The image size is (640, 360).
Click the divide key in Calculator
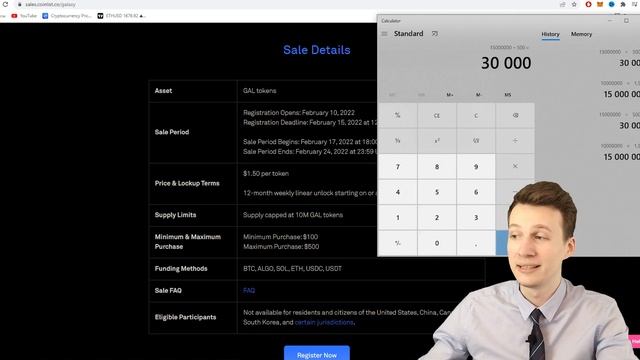click(515, 141)
